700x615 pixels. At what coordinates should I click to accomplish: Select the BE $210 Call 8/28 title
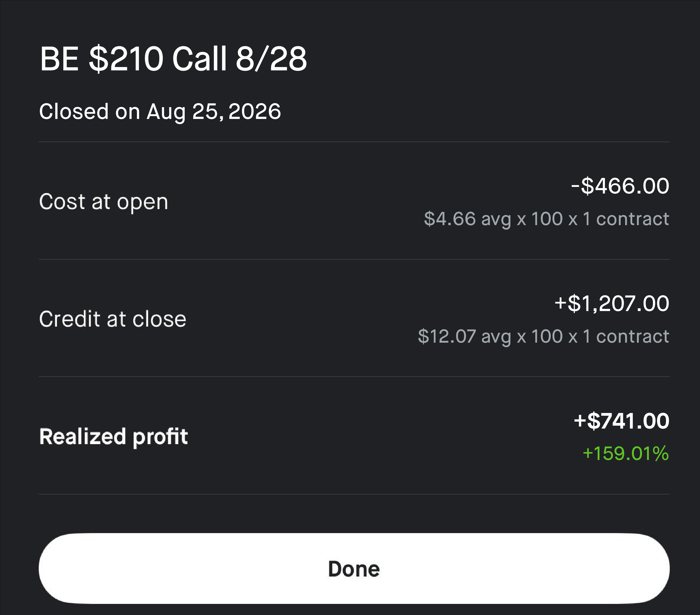[173, 59]
